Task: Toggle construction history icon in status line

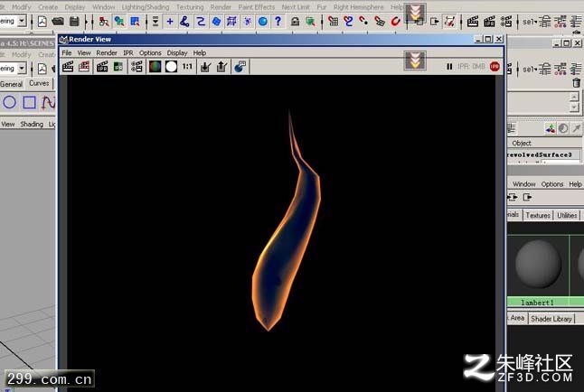Action: [450, 22]
